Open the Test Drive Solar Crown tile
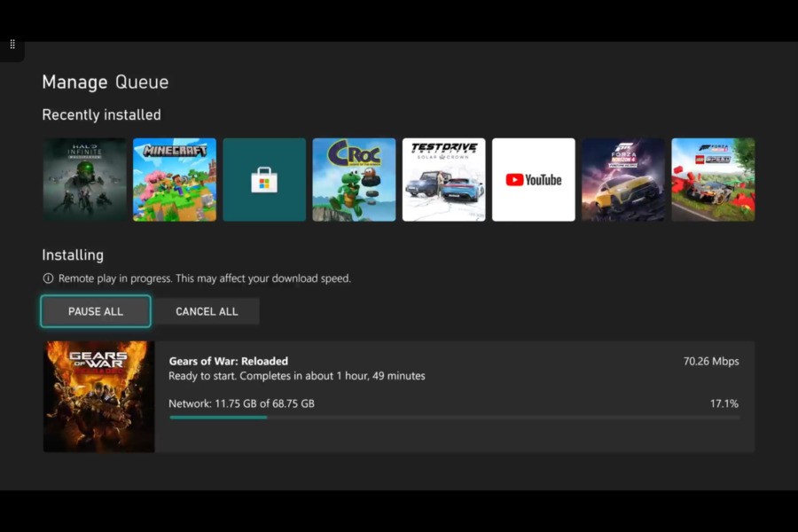The width and height of the screenshot is (798, 532). coord(443,178)
